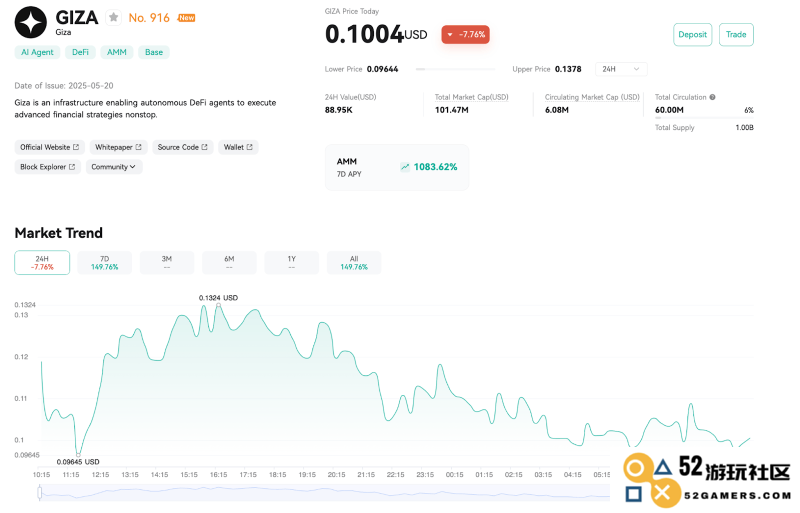Click the -7.76% price change badge

[x=466, y=35]
